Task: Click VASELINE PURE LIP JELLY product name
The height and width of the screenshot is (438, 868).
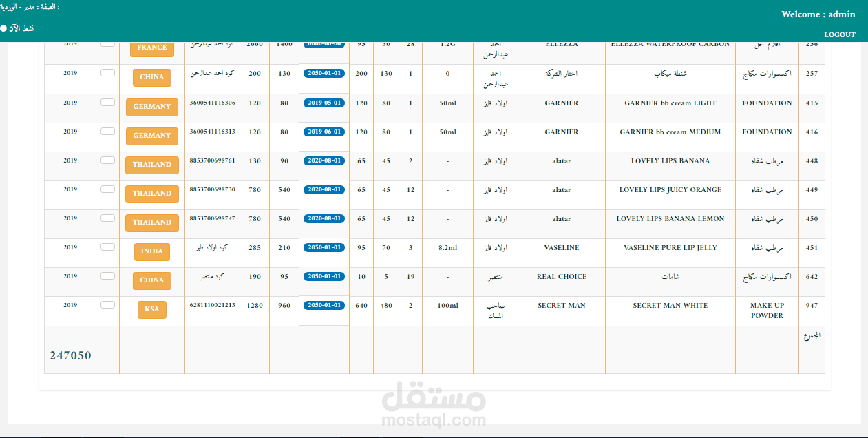Action: coord(670,248)
